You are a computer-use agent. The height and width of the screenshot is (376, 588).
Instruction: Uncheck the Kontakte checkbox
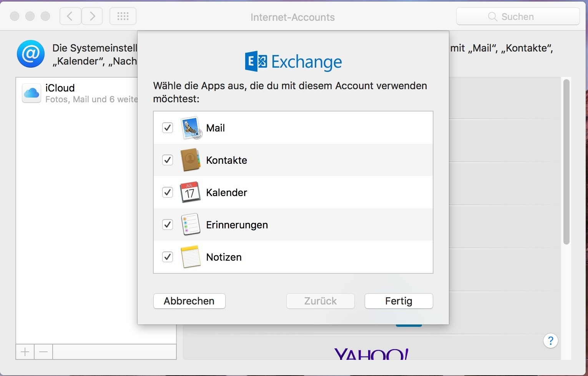[x=168, y=160]
